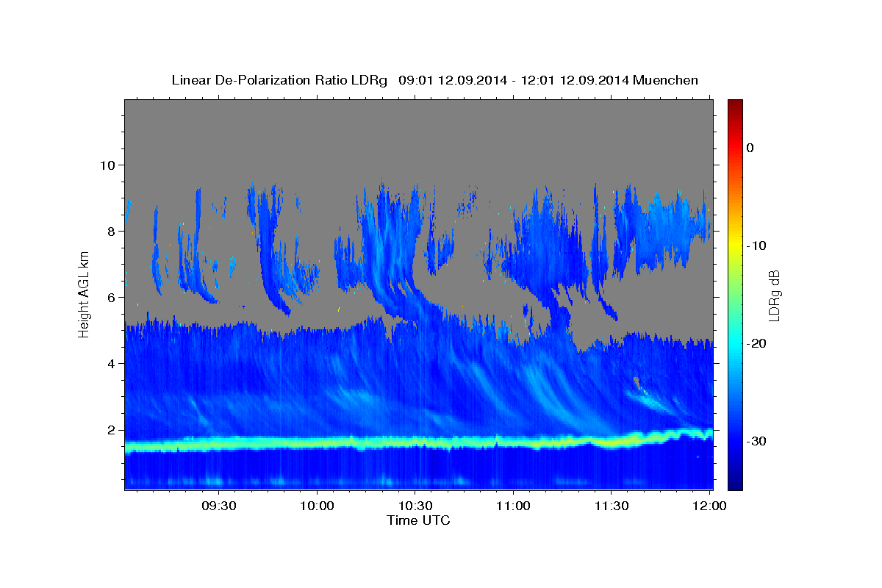Viewport: 882px width, 588px height.
Task: Click the 12:00 time tick label
Action: pyautogui.click(x=709, y=506)
